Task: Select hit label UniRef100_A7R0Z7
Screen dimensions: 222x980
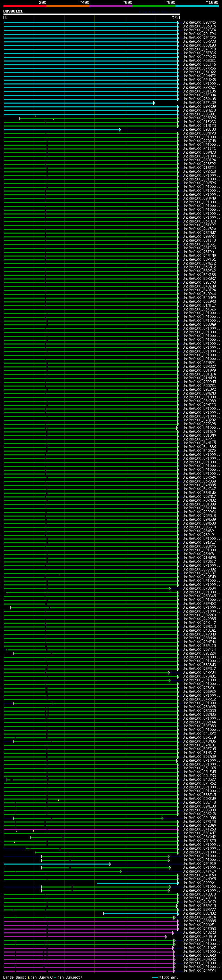Action: click(199, 88)
